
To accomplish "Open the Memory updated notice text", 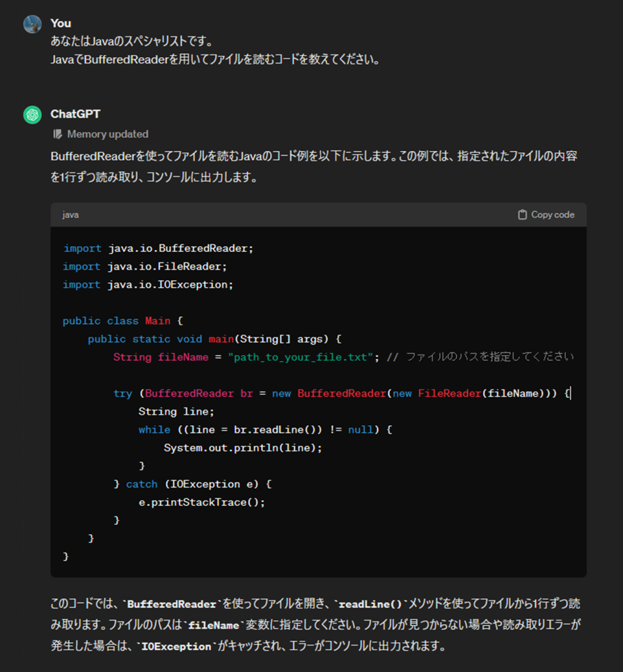I will [108, 134].
